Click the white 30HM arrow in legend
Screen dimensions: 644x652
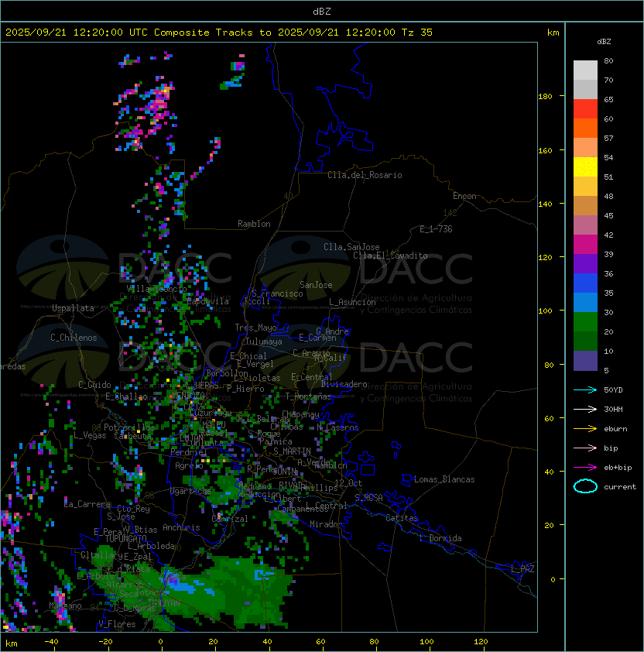585,409
